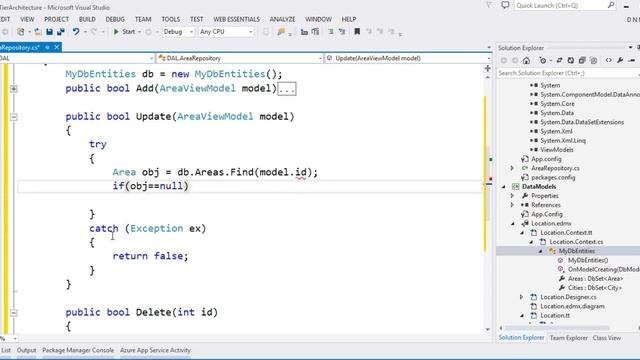640x360 pixels.
Task: Click the Solution Explorer horizontal scrollbar
Action: [557, 328]
